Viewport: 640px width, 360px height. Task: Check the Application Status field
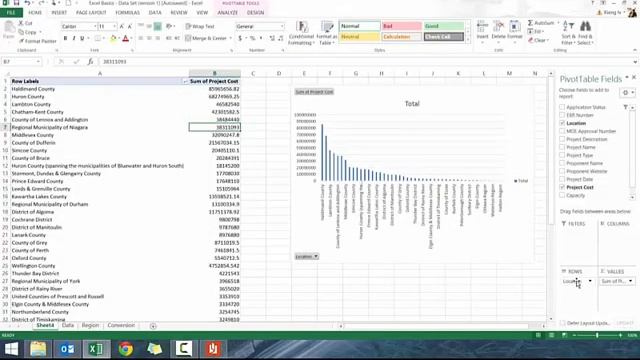(562, 107)
